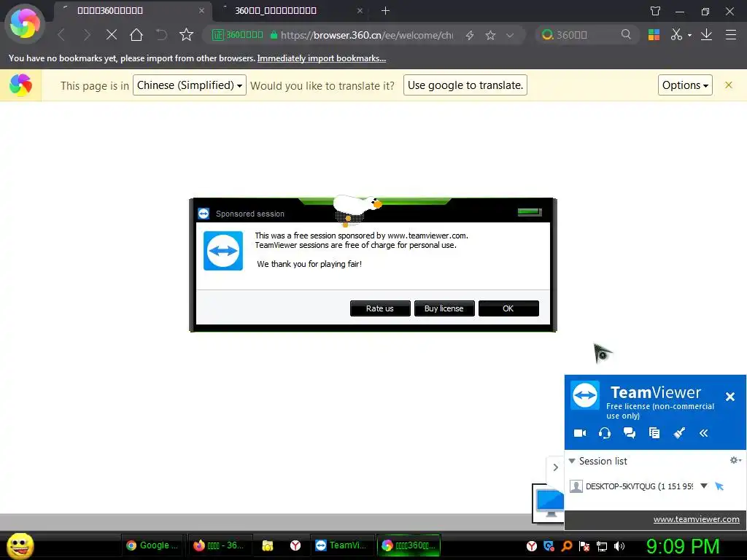Click the tray volume speaker icon
Image resolution: width=747 pixels, height=560 pixels.
(619, 546)
